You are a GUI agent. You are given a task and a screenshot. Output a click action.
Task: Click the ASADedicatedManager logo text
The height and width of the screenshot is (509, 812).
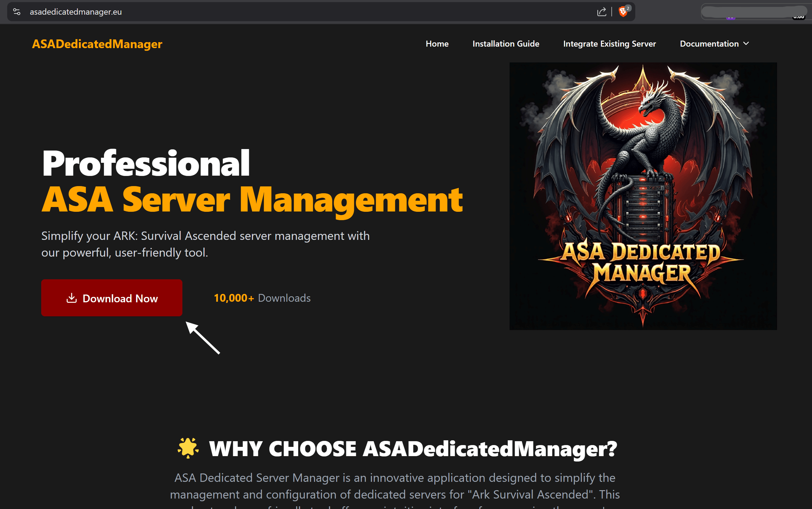point(97,44)
